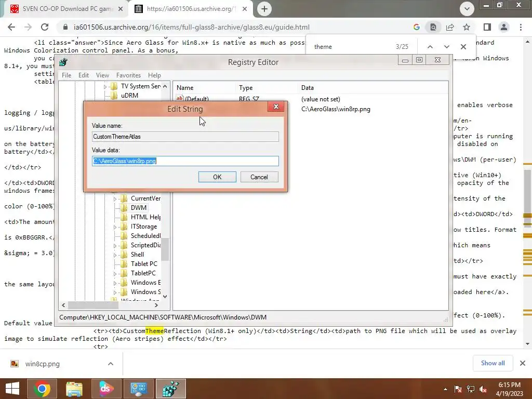532x399 pixels.
Task: Open the Chrome side panel
Action: [x=487, y=27]
